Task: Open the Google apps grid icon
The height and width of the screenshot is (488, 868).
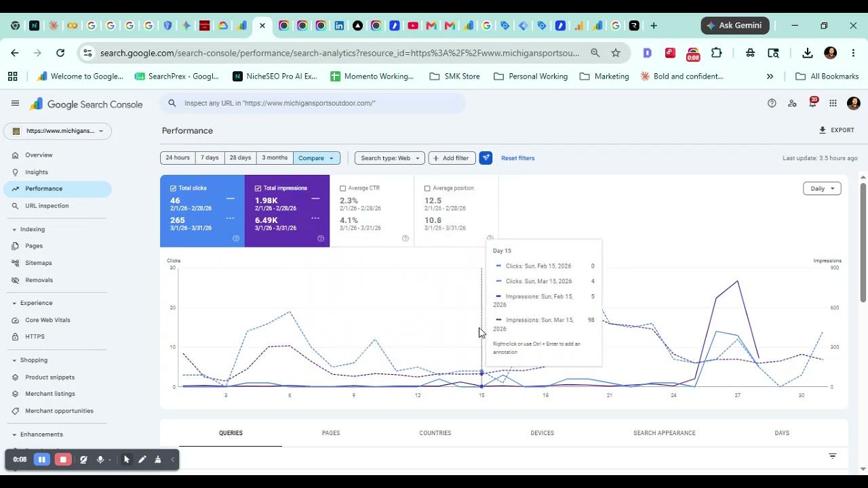Action: click(x=833, y=103)
